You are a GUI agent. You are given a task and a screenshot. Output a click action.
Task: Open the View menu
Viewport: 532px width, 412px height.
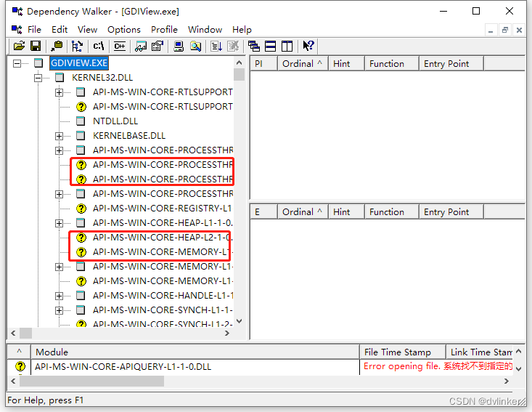(x=87, y=30)
